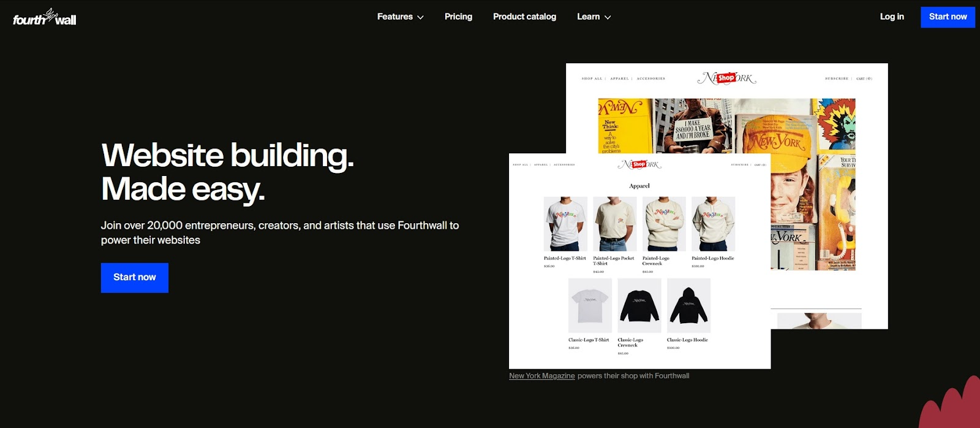Click the New York Shop logo in the front screenshot
980x428 pixels.
639,164
